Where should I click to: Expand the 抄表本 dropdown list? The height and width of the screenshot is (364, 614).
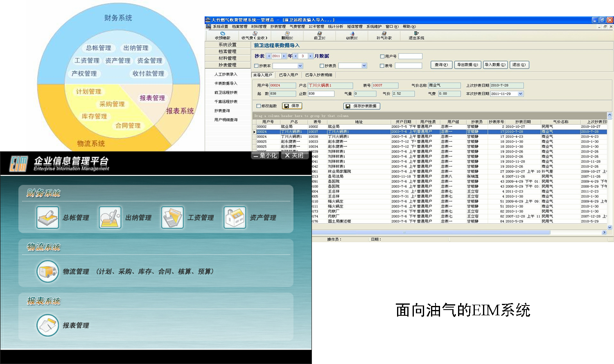(x=300, y=66)
